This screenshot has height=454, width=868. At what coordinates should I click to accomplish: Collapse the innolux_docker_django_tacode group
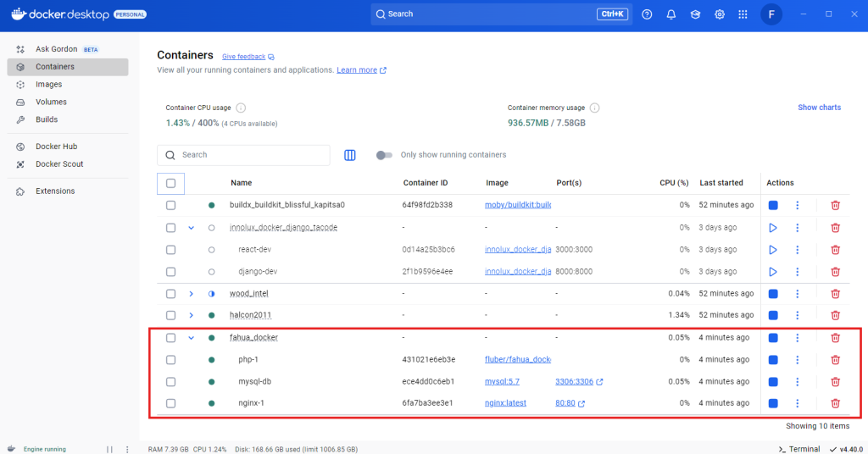point(191,228)
